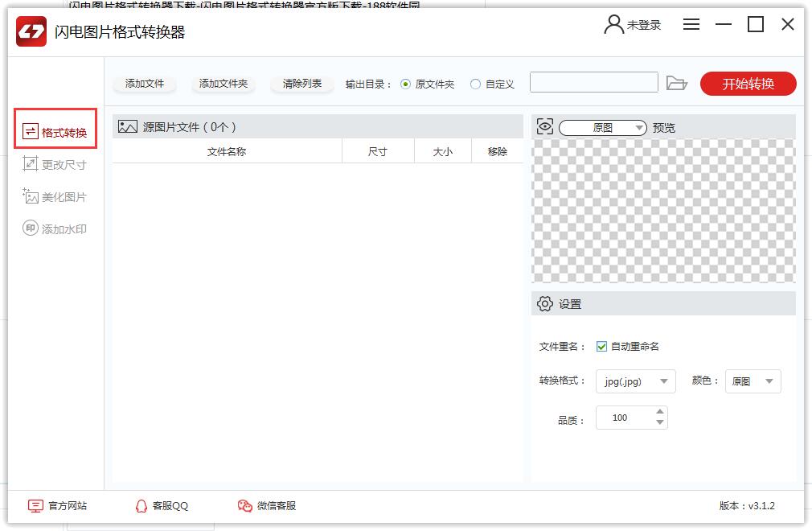Click the user account login icon
This screenshot has height=531, width=812.
point(614,25)
